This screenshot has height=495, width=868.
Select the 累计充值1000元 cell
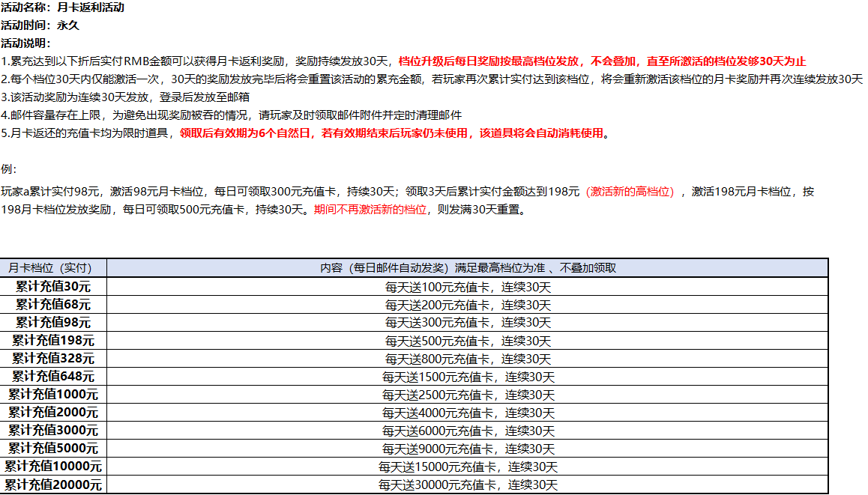tap(53, 394)
